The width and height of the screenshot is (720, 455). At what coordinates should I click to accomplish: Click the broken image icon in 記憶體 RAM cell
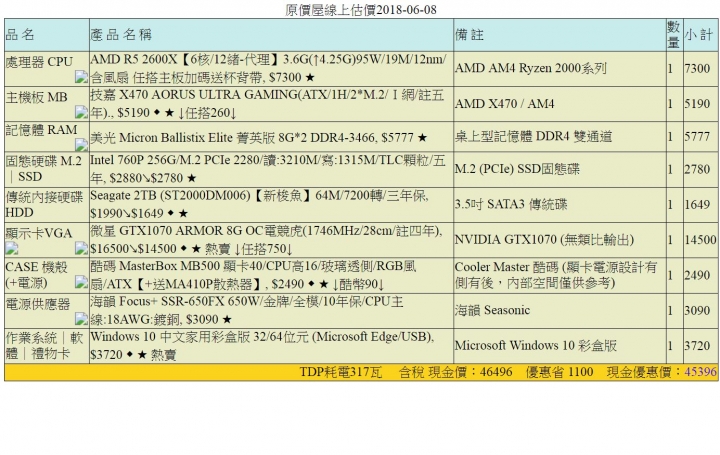pos(81,145)
